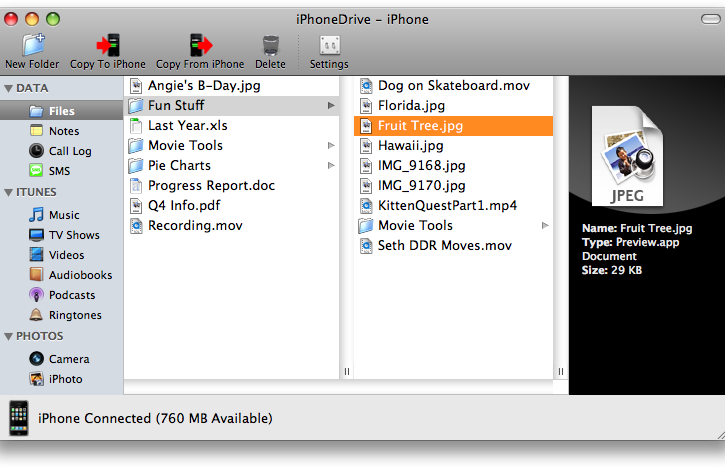Select Dog on Skateboard.mov file
The width and height of the screenshot is (725, 468).
(453, 86)
